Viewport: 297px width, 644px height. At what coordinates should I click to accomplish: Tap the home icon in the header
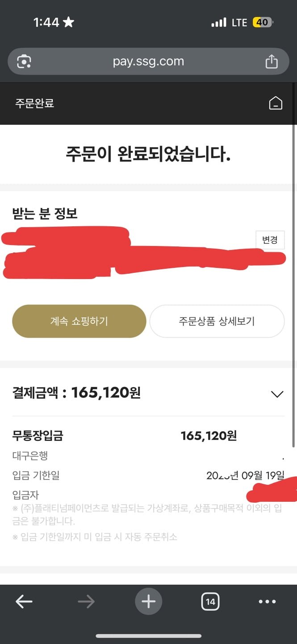[276, 103]
